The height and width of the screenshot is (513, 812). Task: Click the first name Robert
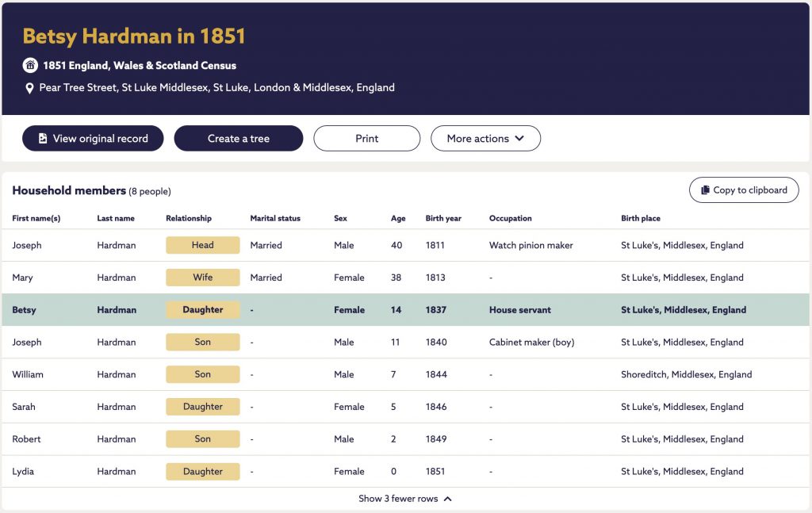click(x=26, y=439)
